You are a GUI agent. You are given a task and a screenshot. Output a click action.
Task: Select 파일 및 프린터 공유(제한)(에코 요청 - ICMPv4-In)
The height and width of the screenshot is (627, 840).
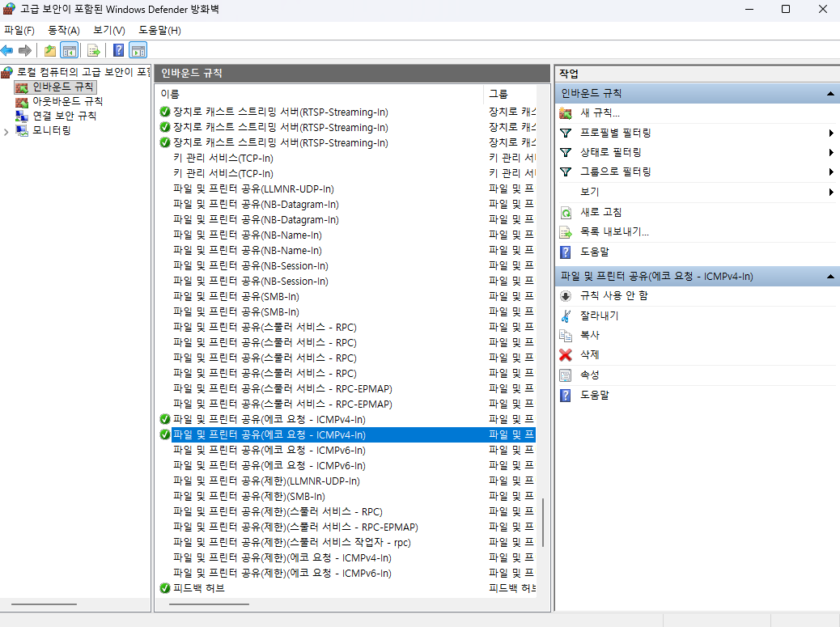tap(347, 558)
